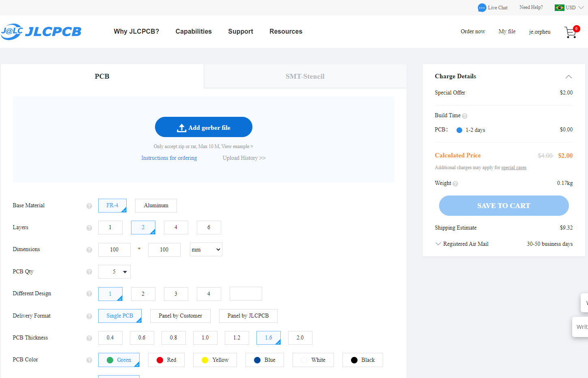Click SAVE TO CART button

pyautogui.click(x=504, y=206)
